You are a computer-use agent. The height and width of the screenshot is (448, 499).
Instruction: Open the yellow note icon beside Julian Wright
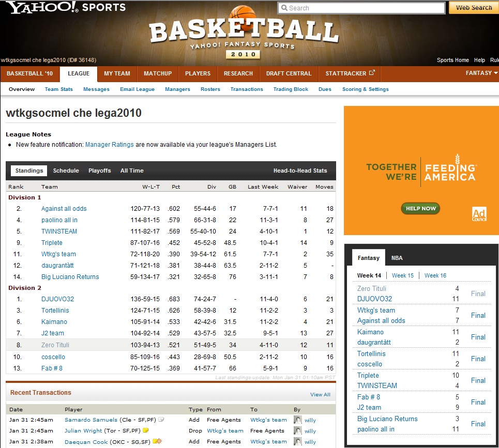click(x=145, y=430)
